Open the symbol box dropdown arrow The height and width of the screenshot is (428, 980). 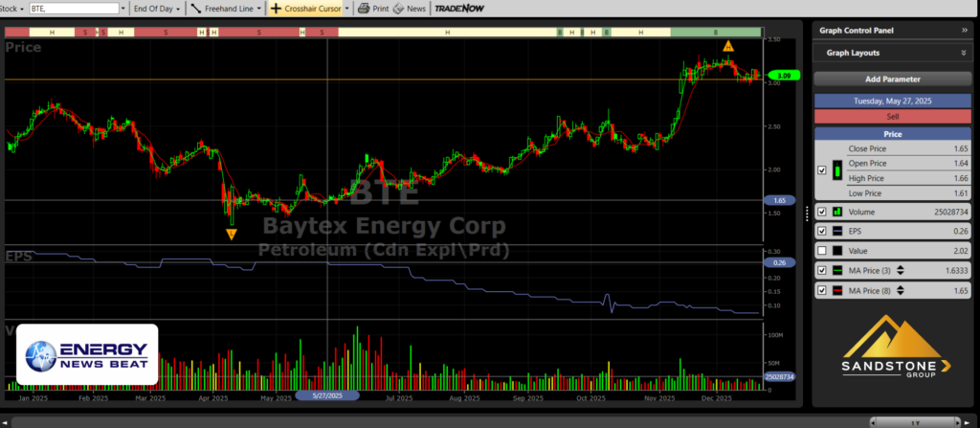click(122, 9)
